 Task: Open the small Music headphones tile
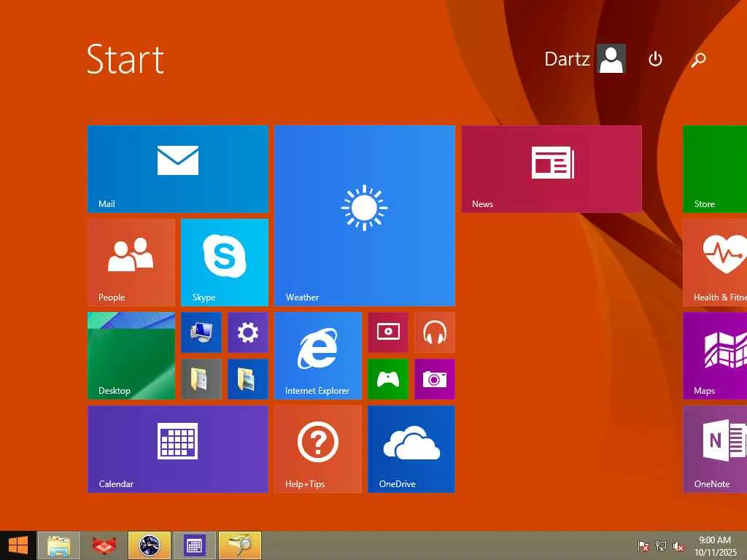(x=435, y=332)
